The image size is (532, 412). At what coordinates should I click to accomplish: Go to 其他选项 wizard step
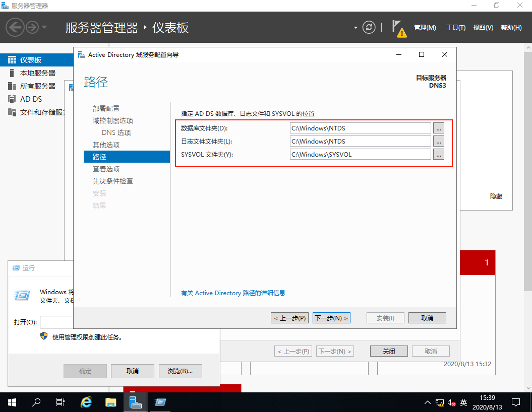coord(106,145)
